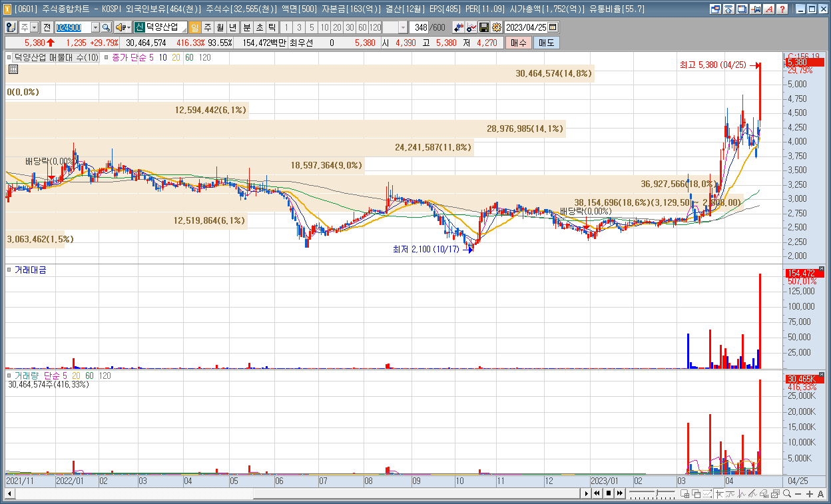
Task: Click the 매수 buy button
Action: point(519,43)
